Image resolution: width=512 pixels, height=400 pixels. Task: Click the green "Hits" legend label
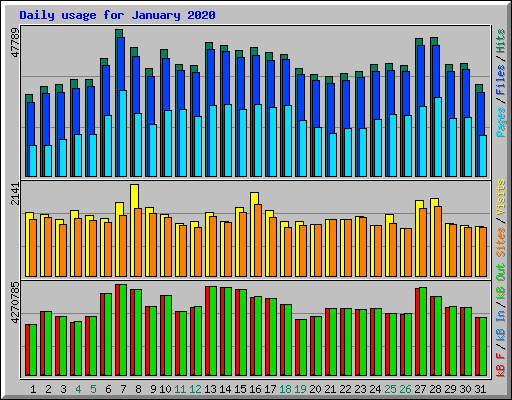click(x=501, y=41)
